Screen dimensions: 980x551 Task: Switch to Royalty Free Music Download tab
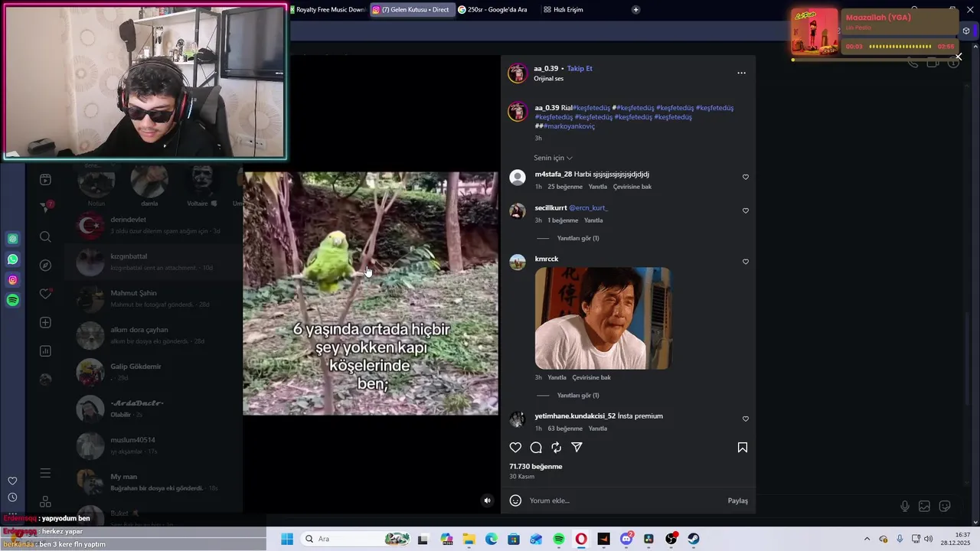coord(328,10)
